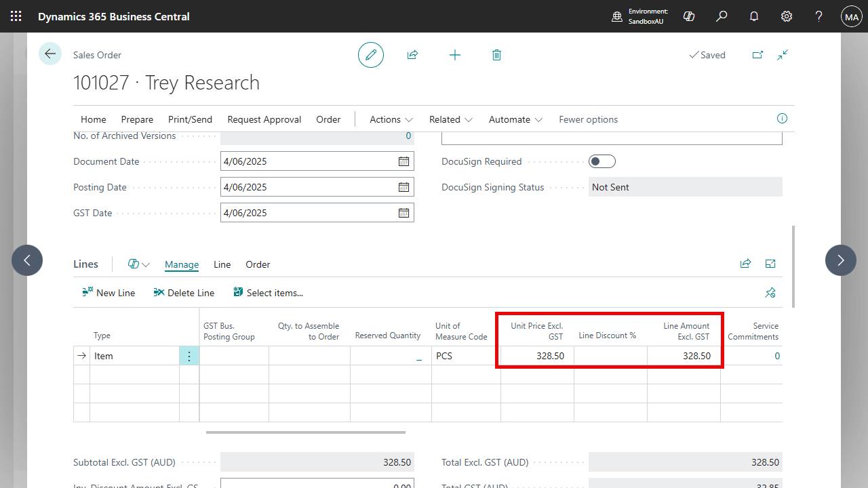868x488 pixels.
Task: Open the page in a new window
Action: (757, 55)
